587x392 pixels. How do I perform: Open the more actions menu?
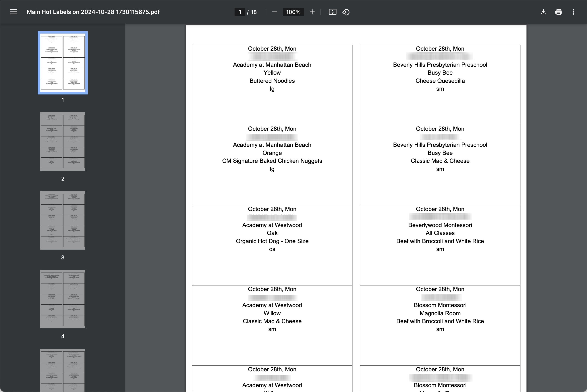573,12
